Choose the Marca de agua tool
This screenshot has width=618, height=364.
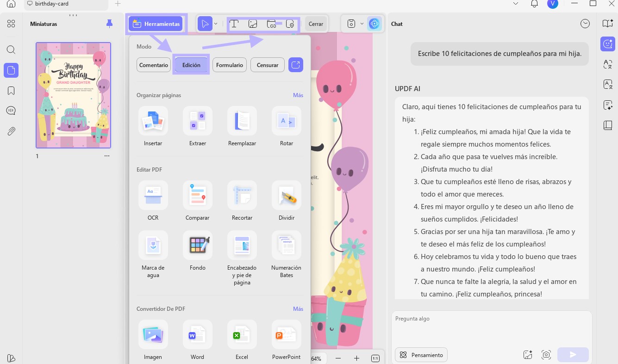point(153,246)
